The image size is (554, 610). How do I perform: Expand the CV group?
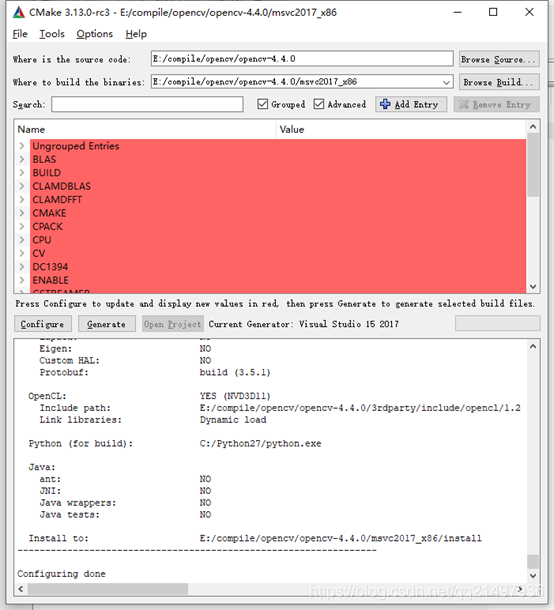[22, 253]
